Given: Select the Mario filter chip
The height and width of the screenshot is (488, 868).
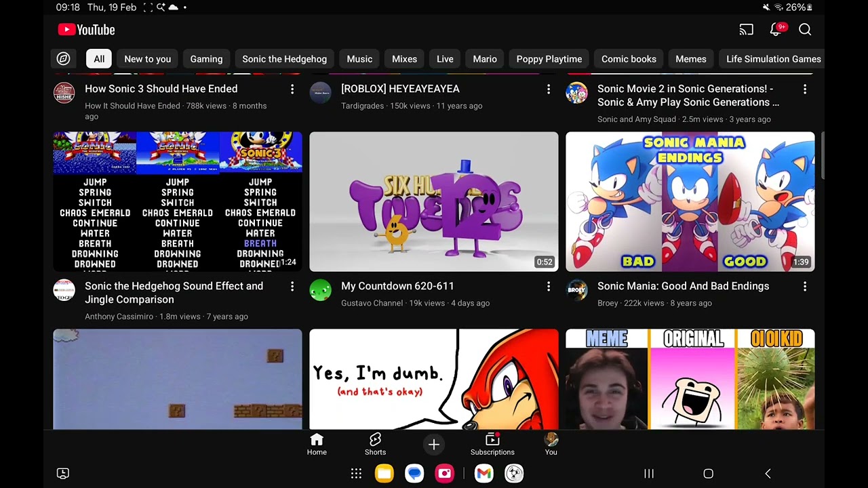Looking at the screenshot, I should point(485,59).
